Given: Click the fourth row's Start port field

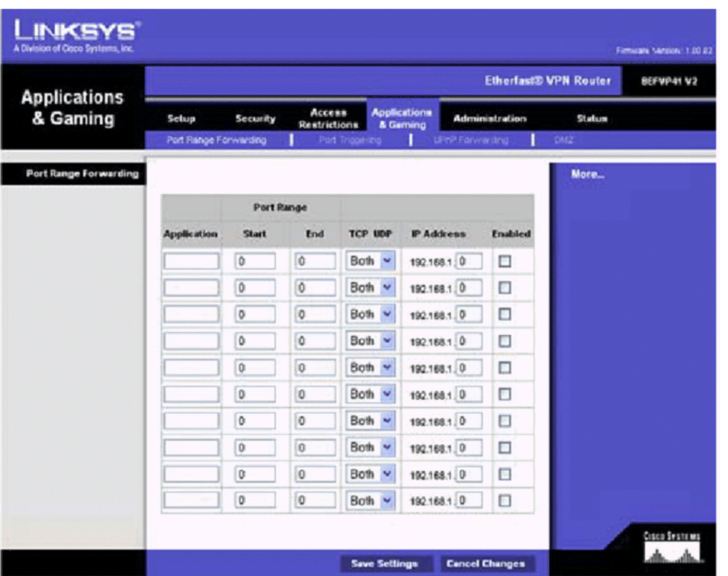Looking at the screenshot, I should point(255,341).
